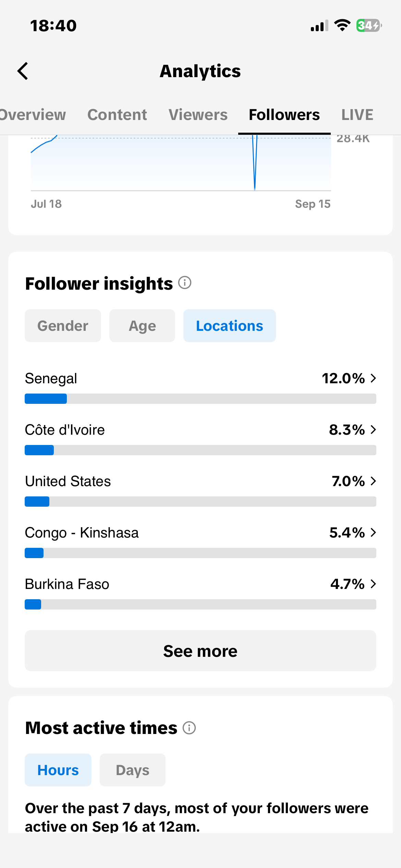Select the Locations filter chip
Image resolution: width=401 pixels, height=868 pixels.
[230, 326]
